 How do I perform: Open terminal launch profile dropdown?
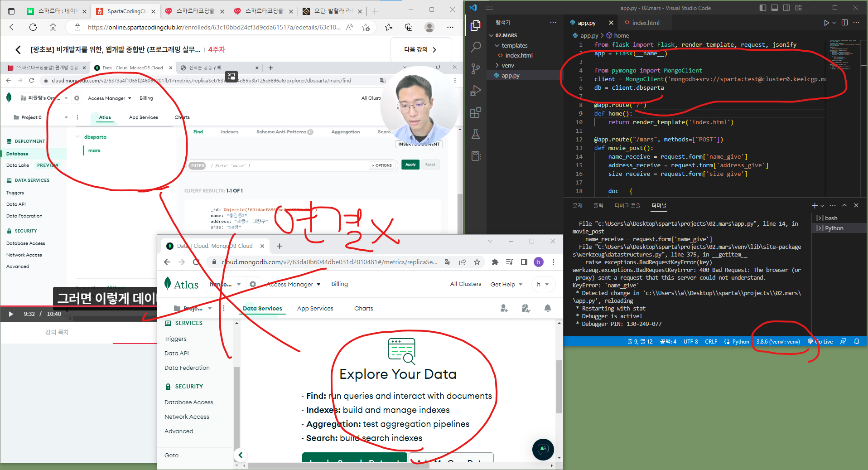point(823,205)
